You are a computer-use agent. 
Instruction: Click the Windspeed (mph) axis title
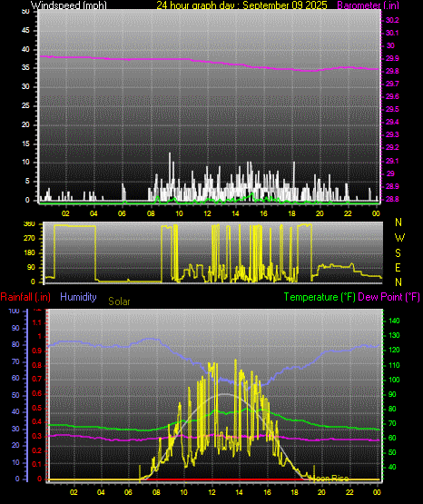pyautogui.click(x=68, y=5)
